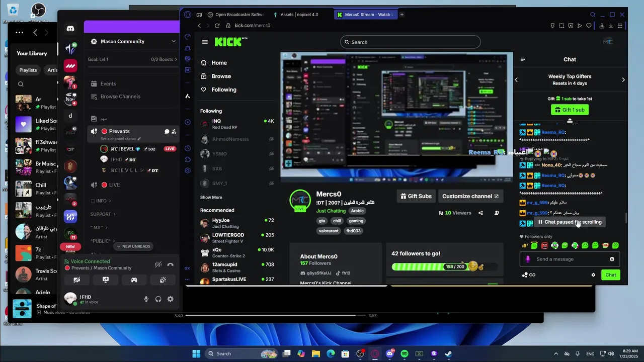Click the follow-person icon beside viewers

coord(497,213)
